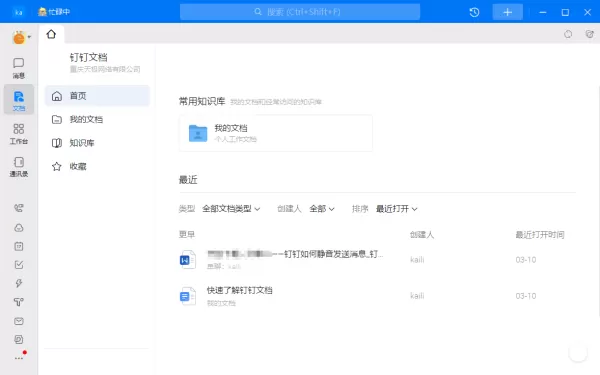Click the round floating button at bottom right
This screenshot has width=600, height=375.
[578, 353]
